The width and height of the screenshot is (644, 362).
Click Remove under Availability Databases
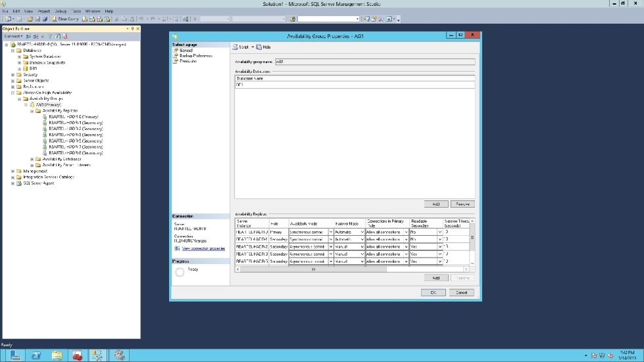click(462, 204)
